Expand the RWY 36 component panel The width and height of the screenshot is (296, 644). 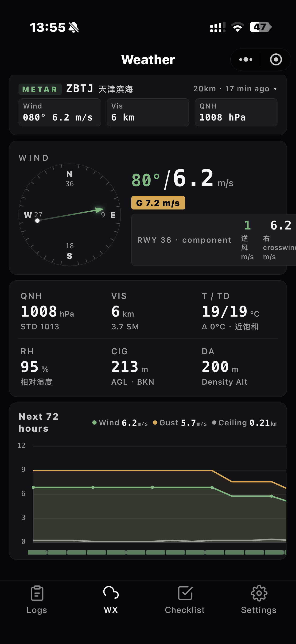214,240
